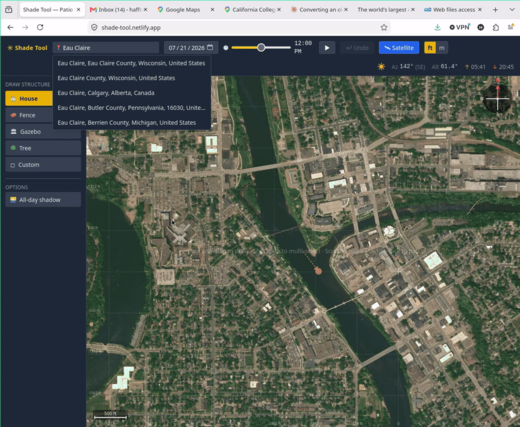
Task: Enable the All-day shadow option
Action: 43,200
